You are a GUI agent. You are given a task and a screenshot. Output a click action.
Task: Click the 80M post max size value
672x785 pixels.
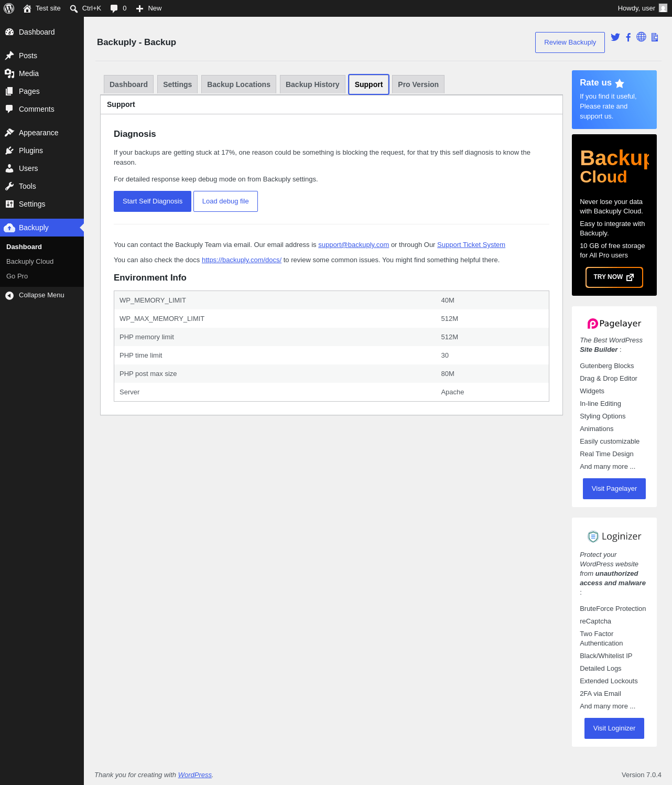(448, 374)
